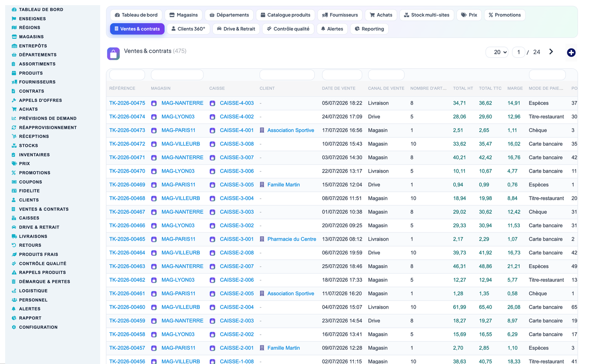Switch to Clients 360° tab
This screenshot has height=364, width=589.
(188, 29)
